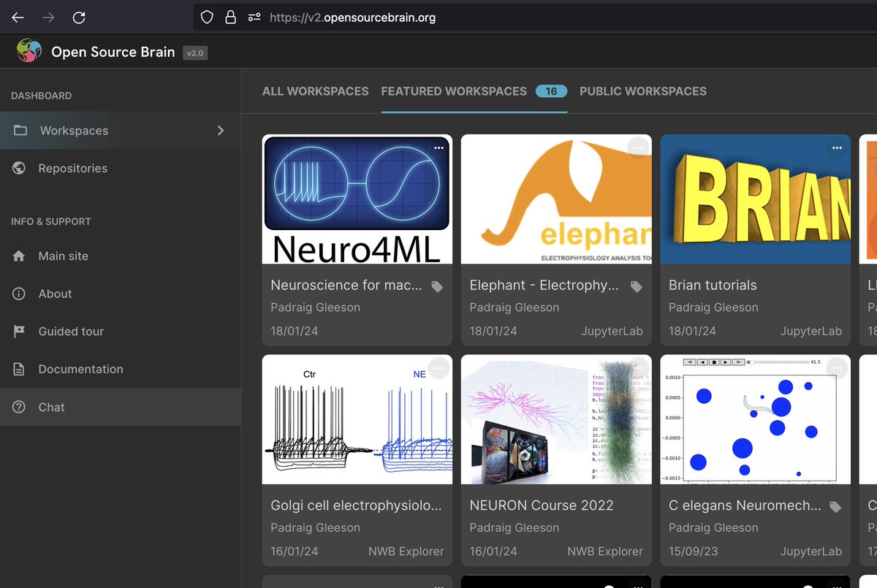Open Documentation from sidebar

(x=121, y=369)
